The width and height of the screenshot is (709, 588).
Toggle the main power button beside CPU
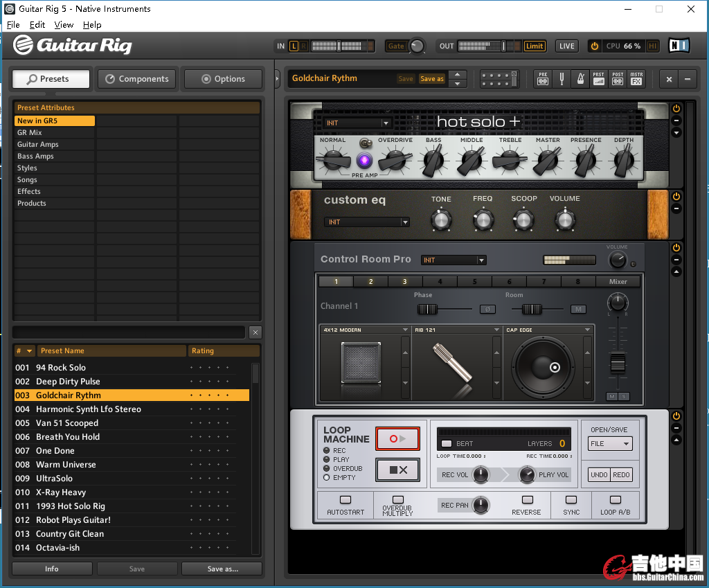(x=594, y=46)
